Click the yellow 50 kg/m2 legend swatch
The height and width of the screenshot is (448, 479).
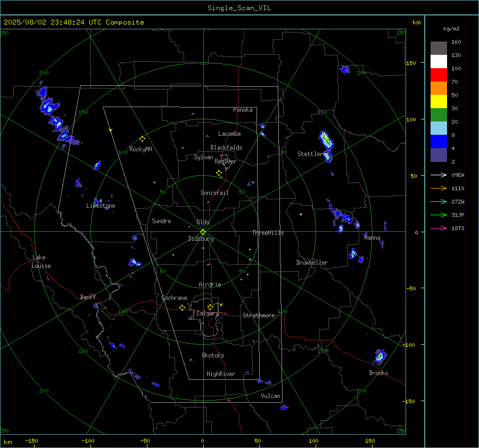tap(439, 102)
